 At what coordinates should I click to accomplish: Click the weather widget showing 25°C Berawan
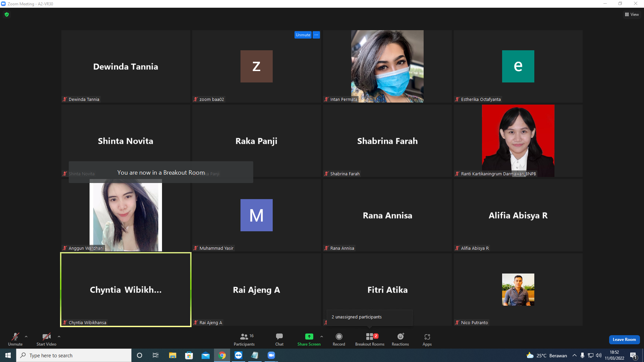[x=547, y=355]
